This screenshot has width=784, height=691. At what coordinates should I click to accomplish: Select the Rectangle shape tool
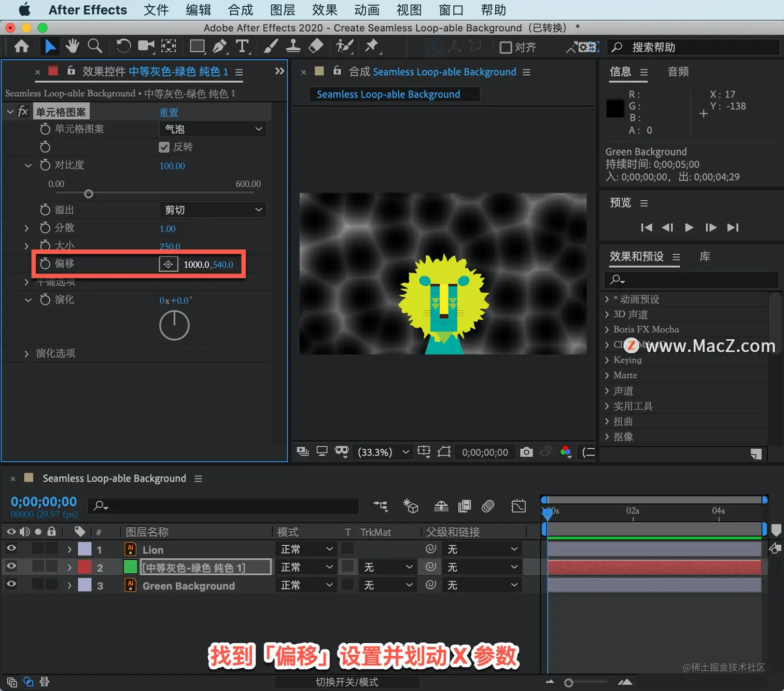(197, 47)
